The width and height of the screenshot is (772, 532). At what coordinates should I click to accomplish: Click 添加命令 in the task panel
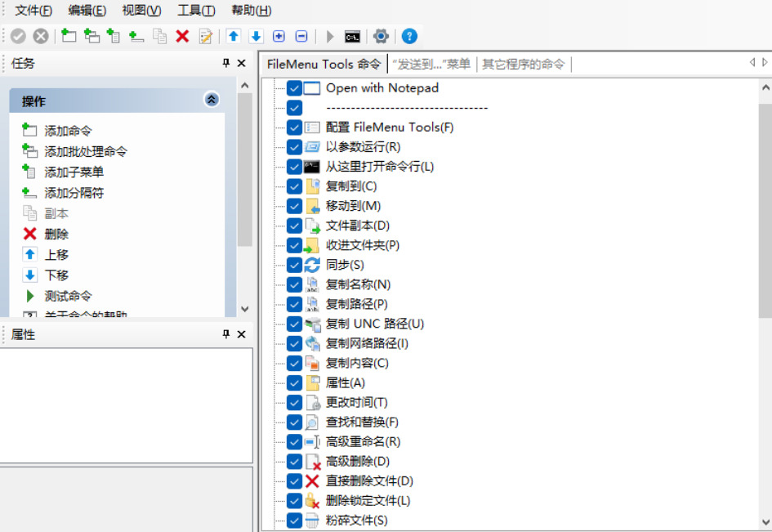point(68,131)
